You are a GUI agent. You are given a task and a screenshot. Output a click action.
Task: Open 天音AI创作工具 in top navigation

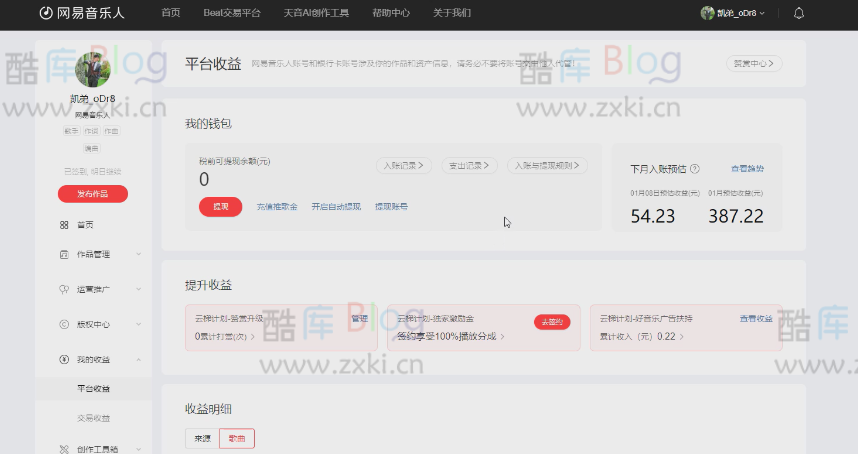click(x=316, y=13)
